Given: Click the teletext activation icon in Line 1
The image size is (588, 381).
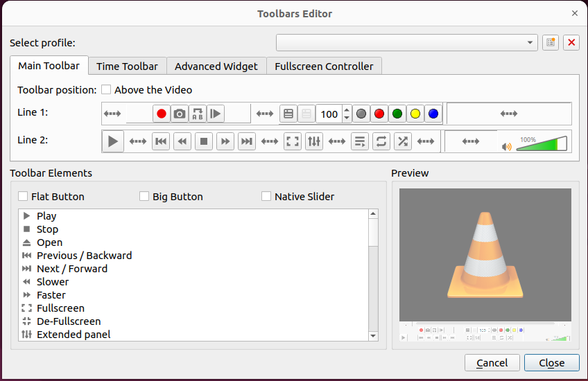Looking at the screenshot, I should coord(288,114).
